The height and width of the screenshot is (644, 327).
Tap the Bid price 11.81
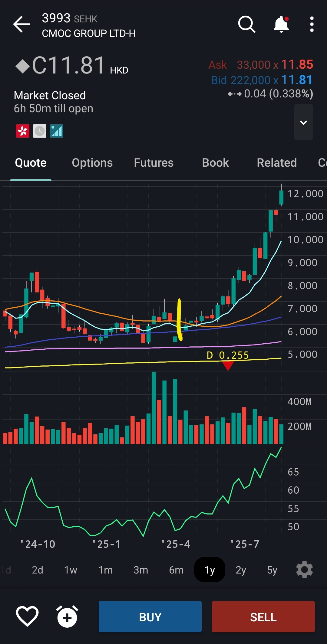click(x=297, y=80)
